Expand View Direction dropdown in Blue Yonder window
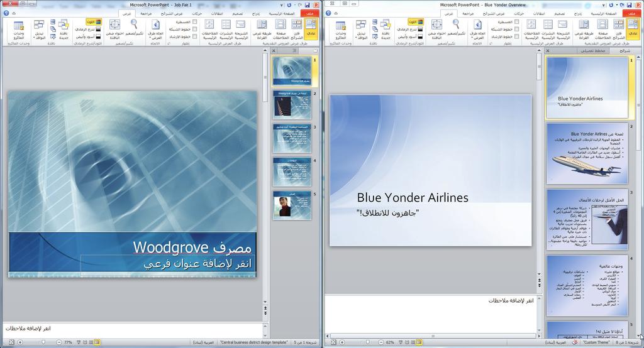 pyautogui.click(x=477, y=29)
